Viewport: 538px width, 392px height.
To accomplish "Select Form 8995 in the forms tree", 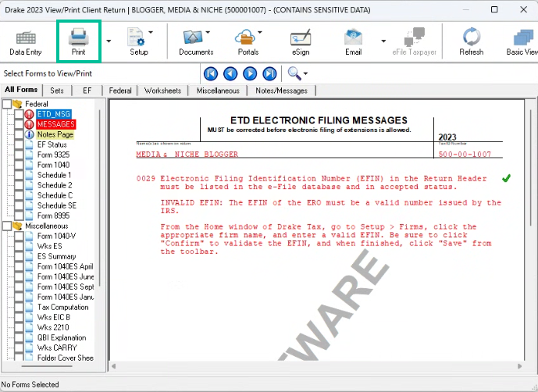I will click(54, 216).
